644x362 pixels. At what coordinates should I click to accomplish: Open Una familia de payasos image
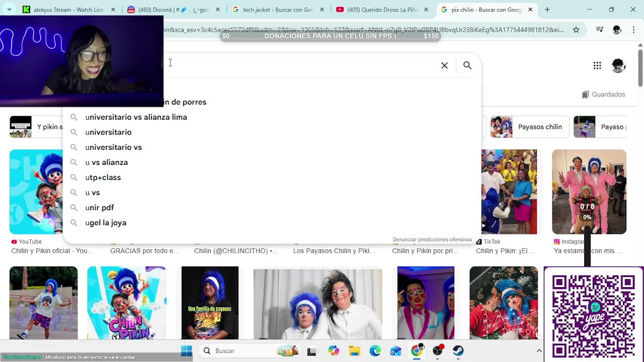[210, 303]
